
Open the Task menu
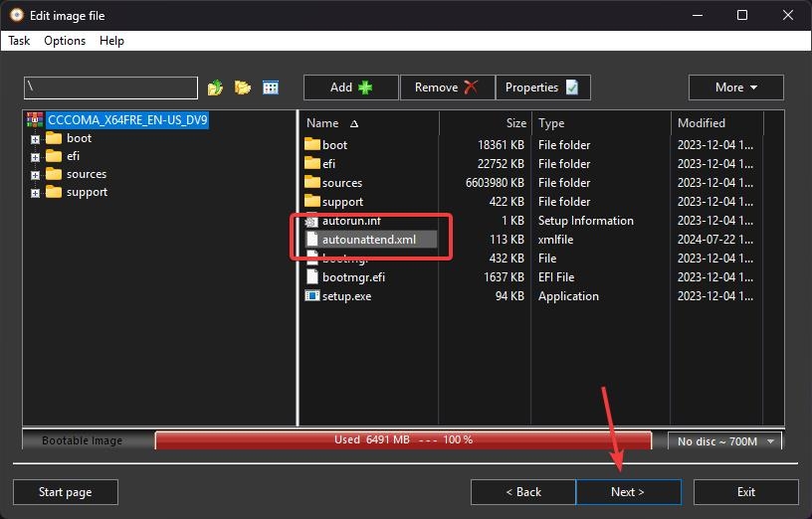click(x=19, y=41)
